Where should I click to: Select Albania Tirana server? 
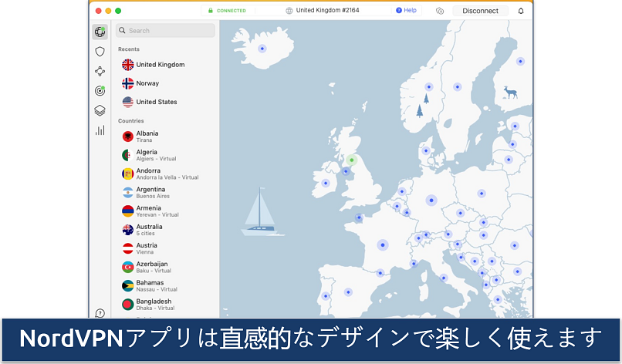[x=147, y=136]
